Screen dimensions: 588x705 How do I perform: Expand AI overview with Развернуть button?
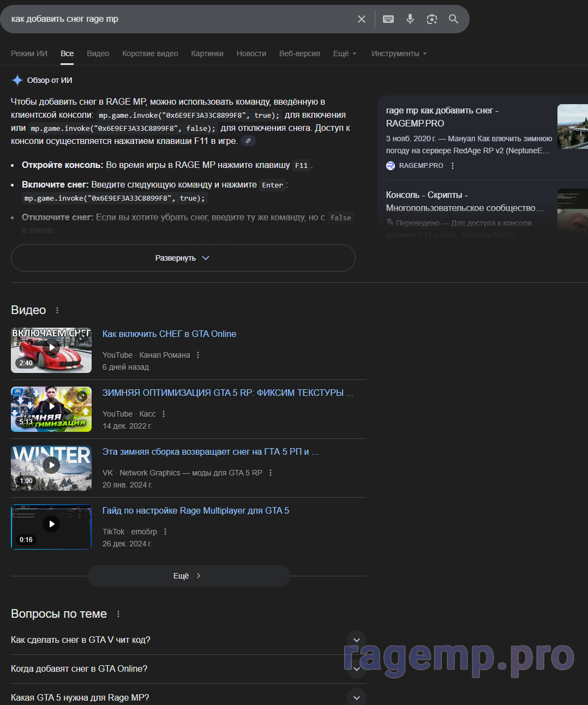[x=183, y=258]
